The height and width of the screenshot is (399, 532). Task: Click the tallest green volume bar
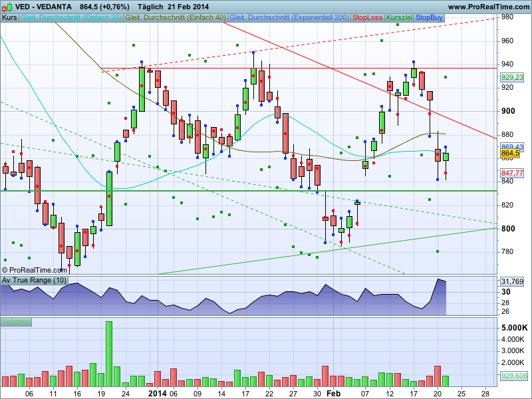(x=109, y=354)
